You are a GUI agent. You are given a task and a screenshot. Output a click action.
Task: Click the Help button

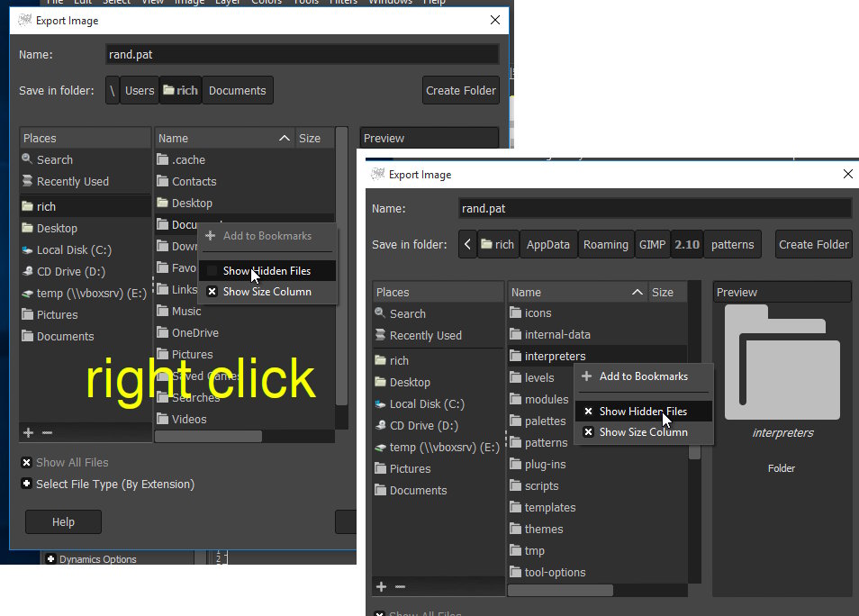[x=63, y=521]
